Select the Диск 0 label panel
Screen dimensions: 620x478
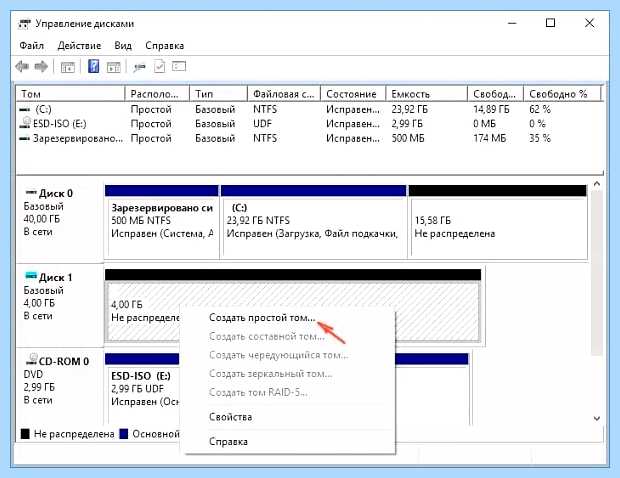pos(59,221)
